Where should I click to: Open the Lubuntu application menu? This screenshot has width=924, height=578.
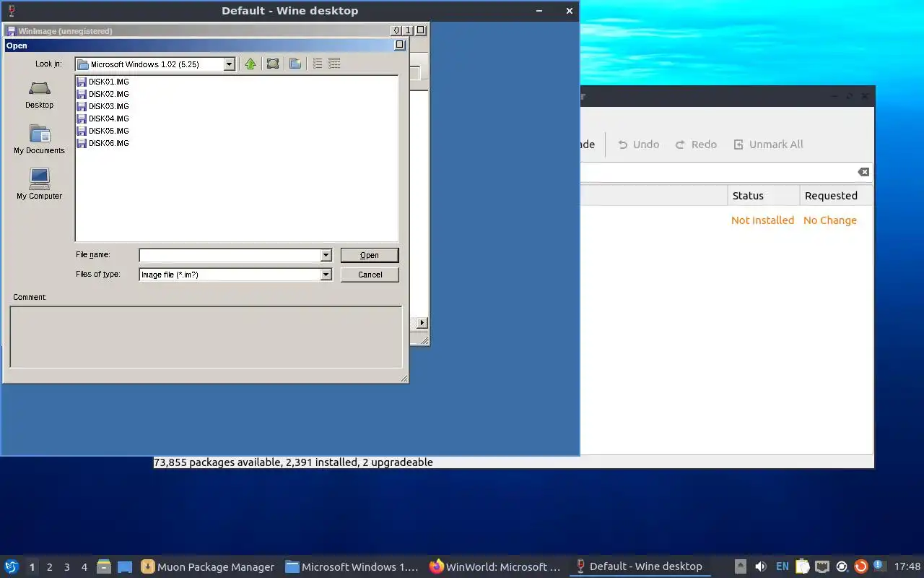pos(12,566)
